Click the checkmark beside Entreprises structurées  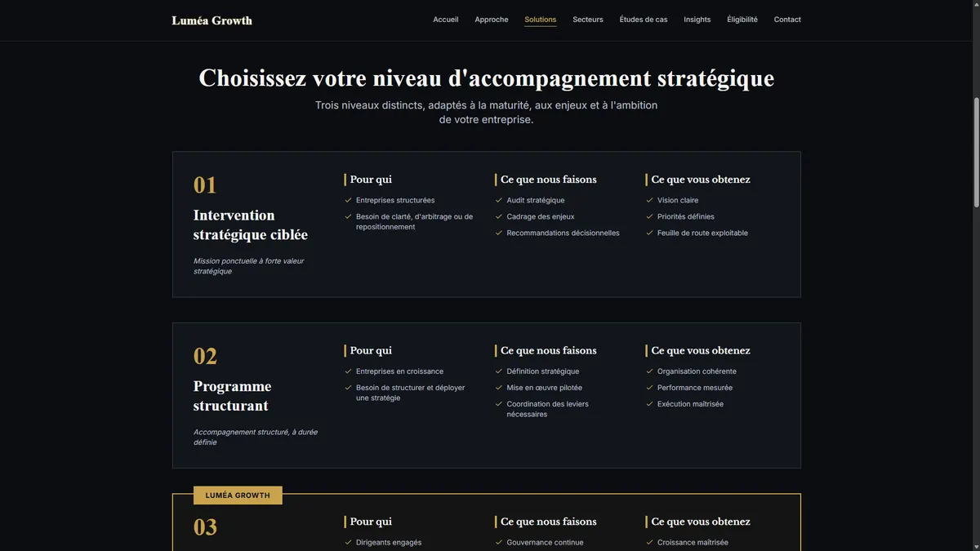point(348,200)
